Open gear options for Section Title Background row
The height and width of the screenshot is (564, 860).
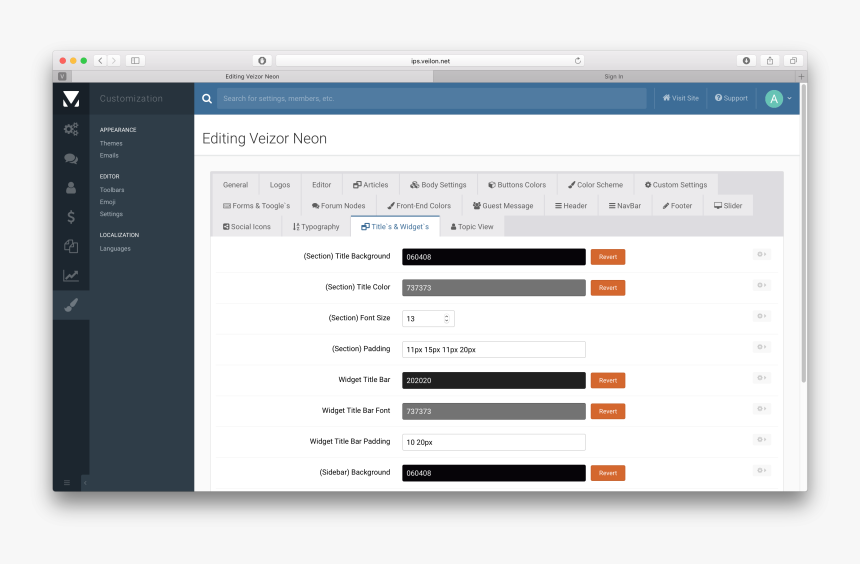point(761,254)
